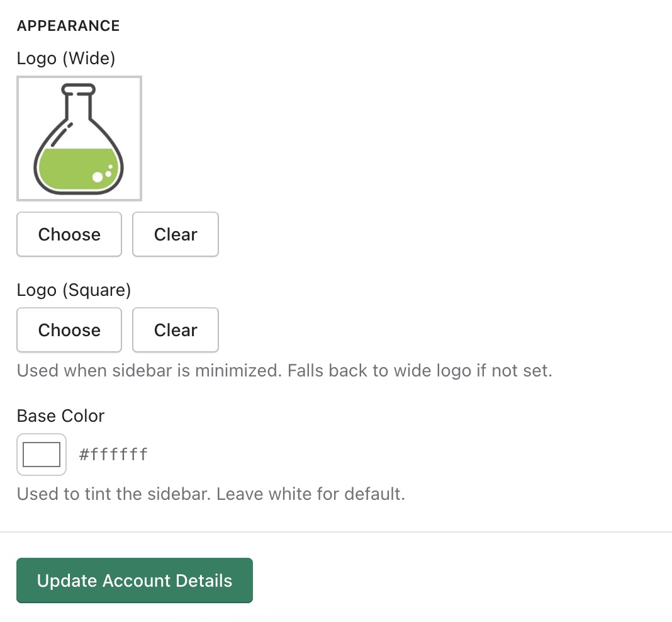This screenshot has height=622, width=672.
Task: Click the #ffffff hex color value
Action: click(x=113, y=455)
